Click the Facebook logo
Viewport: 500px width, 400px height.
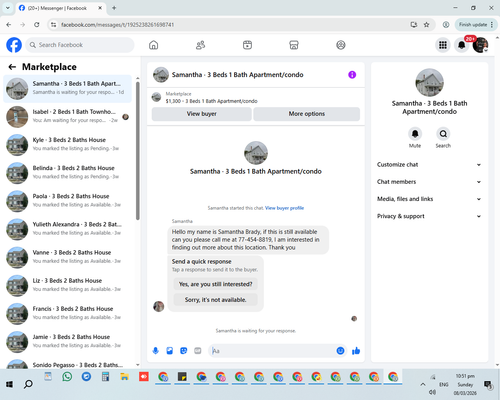(x=14, y=45)
